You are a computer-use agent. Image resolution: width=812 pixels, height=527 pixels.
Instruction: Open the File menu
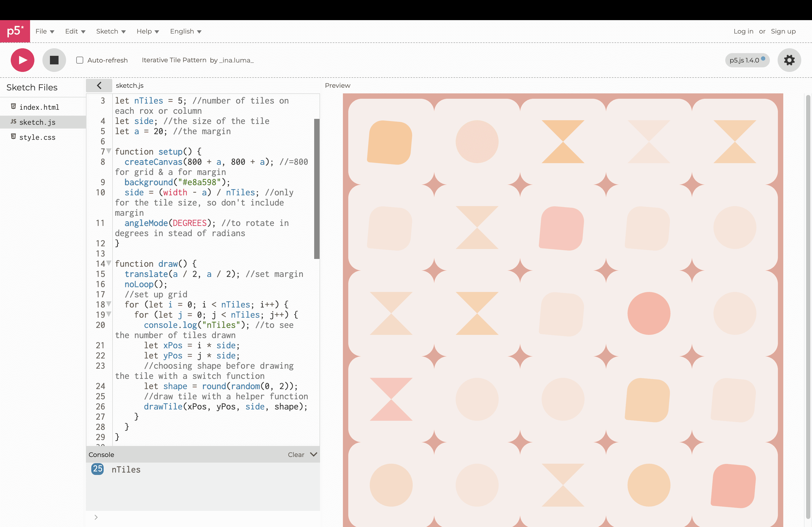click(45, 31)
